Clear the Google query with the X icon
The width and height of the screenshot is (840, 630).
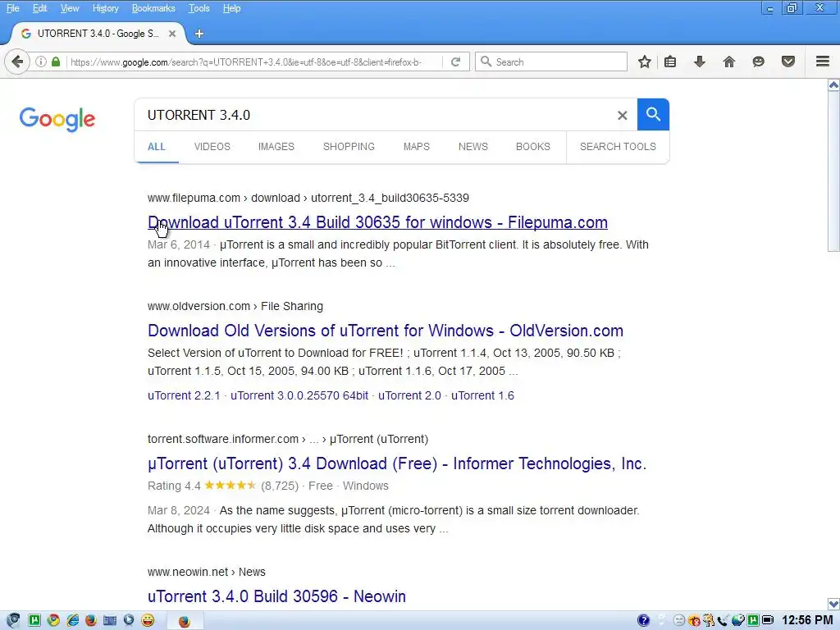point(622,115)
